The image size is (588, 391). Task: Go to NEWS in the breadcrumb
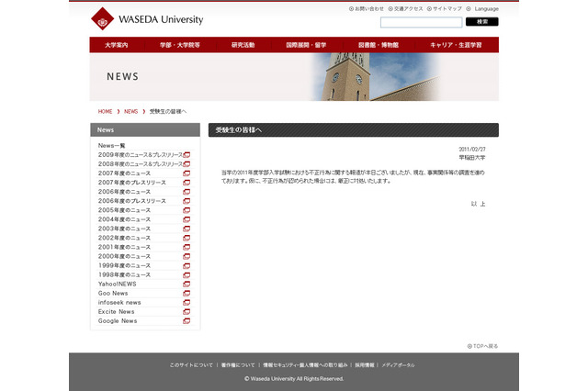coord(130,112)
